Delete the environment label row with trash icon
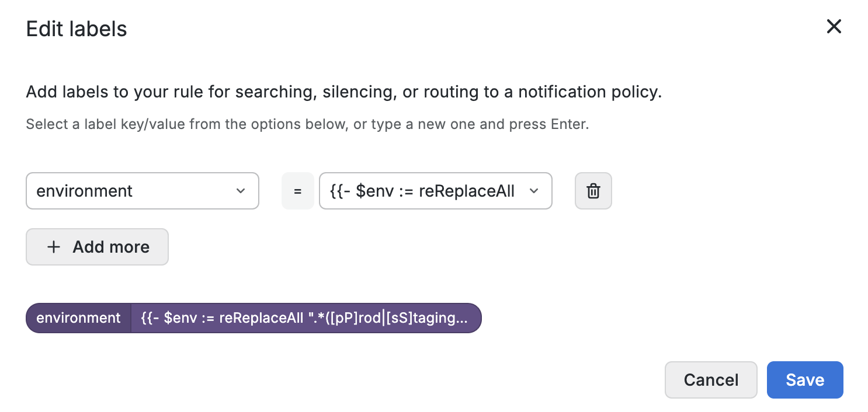Image resolution: width=868 pixels, height=412 pixels. pyautogui.click(x=593, y=191)
